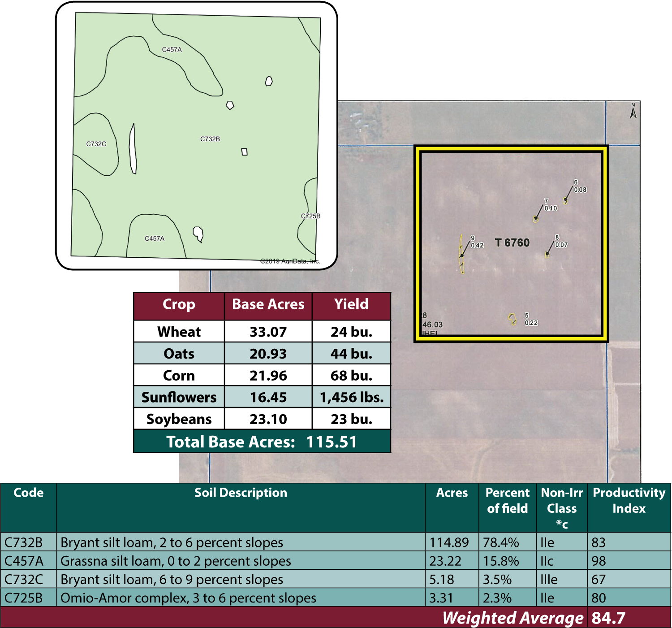Select the yellow outlined area marked 9

click(x=461, y=255)
